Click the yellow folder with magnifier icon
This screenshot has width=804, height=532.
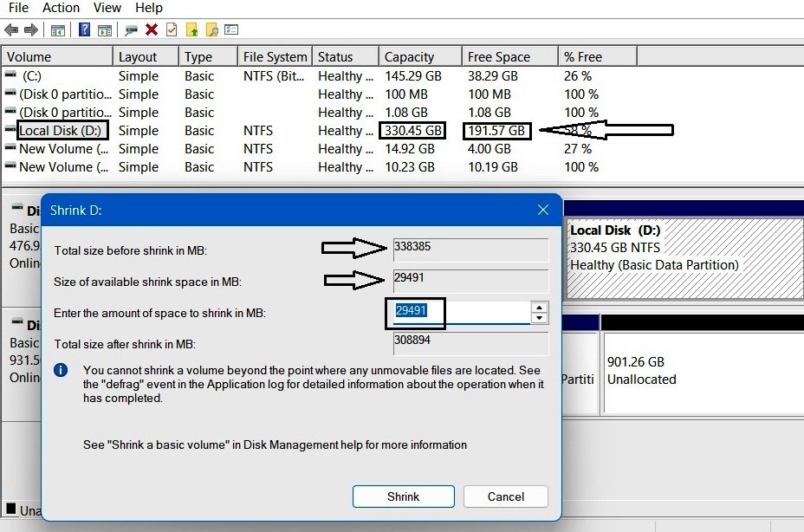211,29
